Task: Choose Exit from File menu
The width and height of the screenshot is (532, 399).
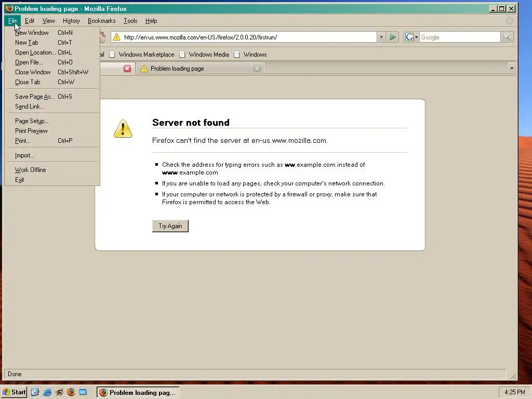Action: 52,179
